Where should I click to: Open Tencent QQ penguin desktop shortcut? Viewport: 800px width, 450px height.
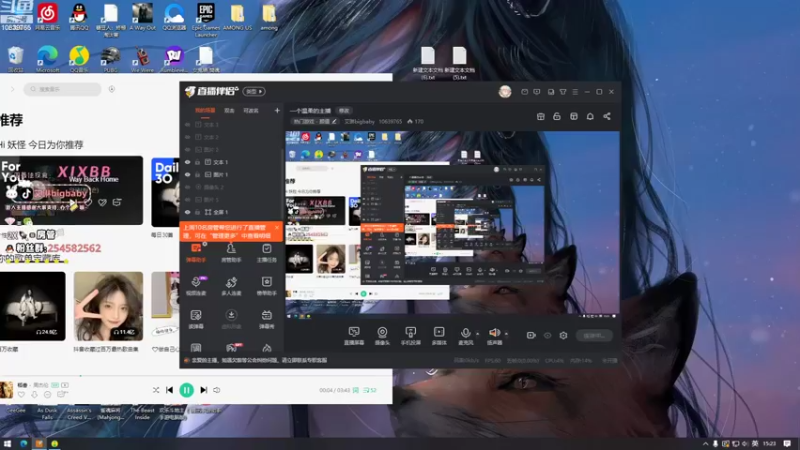click(x=79, y=15)
